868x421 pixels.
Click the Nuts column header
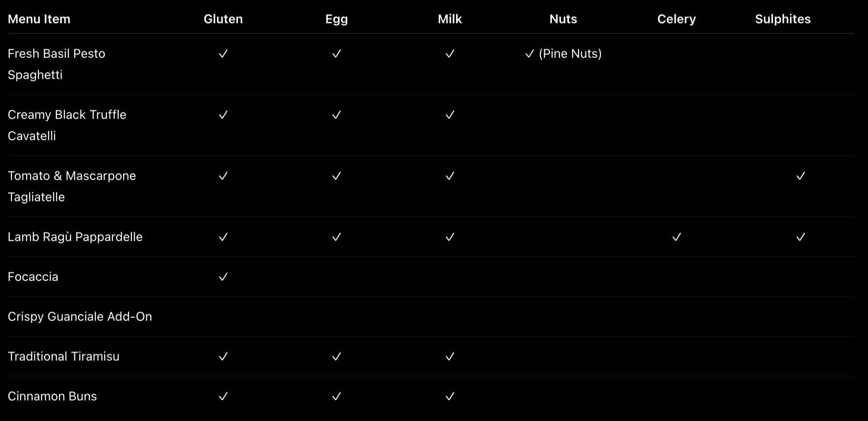point(563,19)
